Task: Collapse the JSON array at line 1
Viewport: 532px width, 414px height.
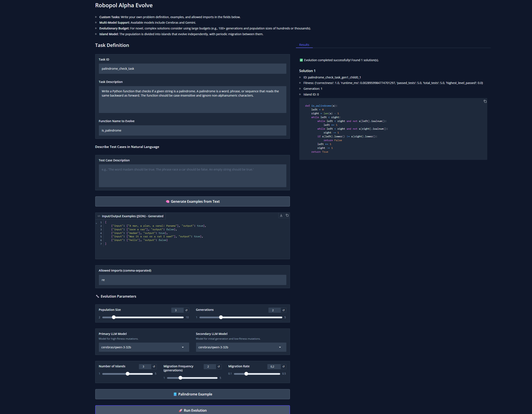Action: click(x=97, y=223)
